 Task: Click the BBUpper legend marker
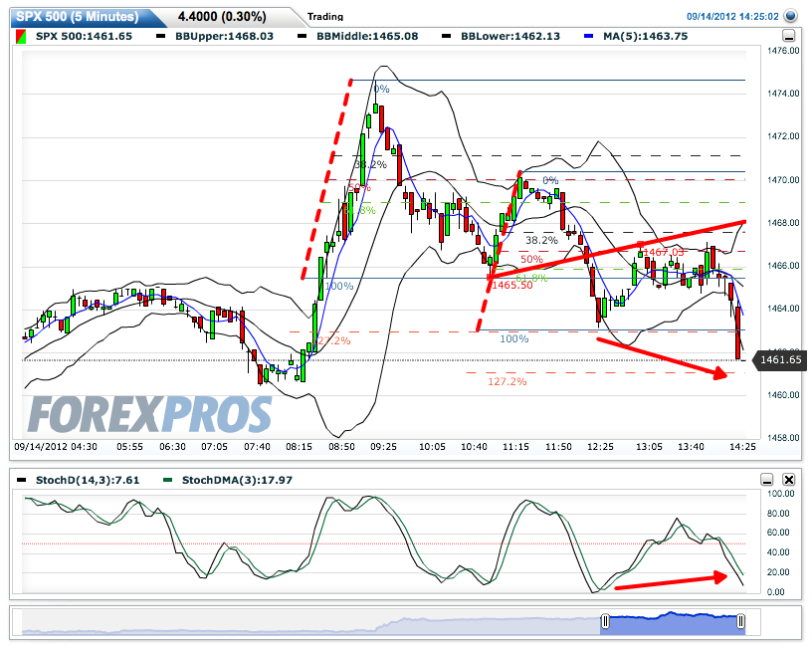161,37
